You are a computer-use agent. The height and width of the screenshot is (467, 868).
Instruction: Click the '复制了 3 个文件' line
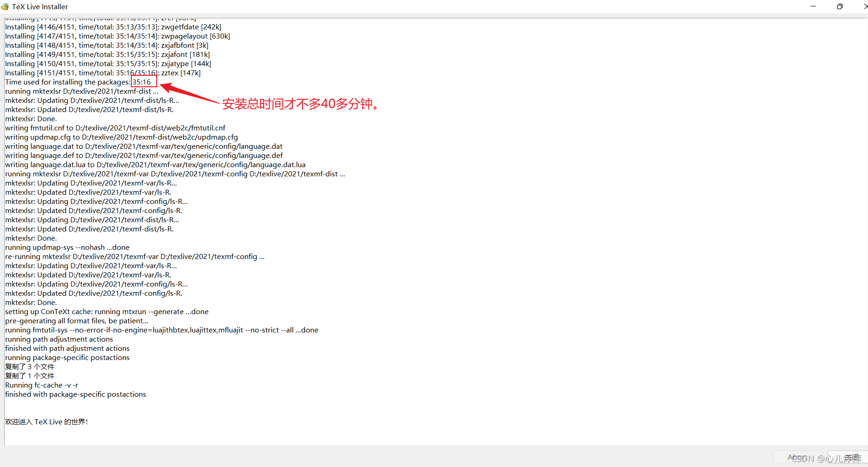[29, 367]
